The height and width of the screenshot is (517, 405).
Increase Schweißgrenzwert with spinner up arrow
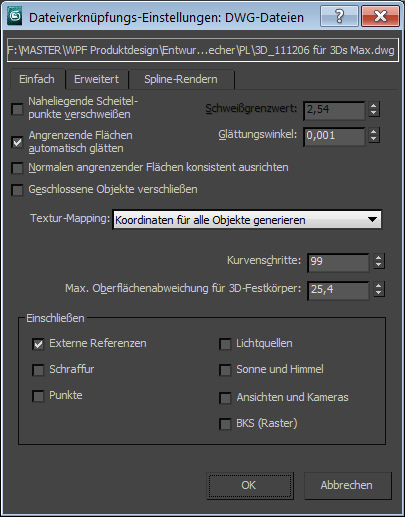pyautogui.click(x=374, y=106)
